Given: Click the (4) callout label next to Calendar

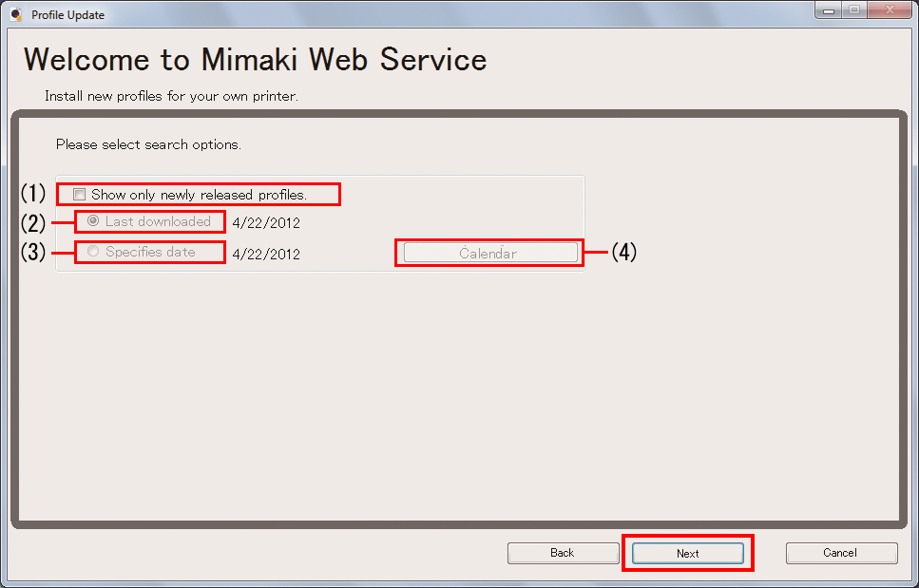Looking at the screenshot, I should [622, 252].
